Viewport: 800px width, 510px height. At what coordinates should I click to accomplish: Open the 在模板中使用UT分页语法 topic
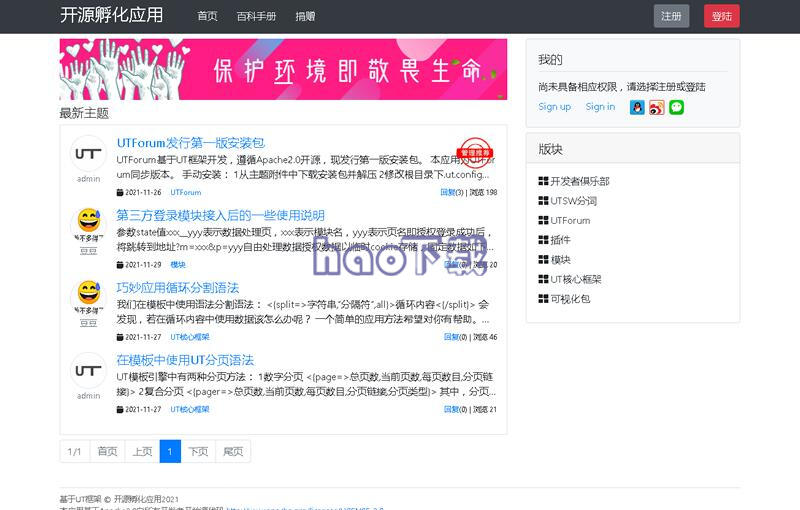[x=185, y=360]
